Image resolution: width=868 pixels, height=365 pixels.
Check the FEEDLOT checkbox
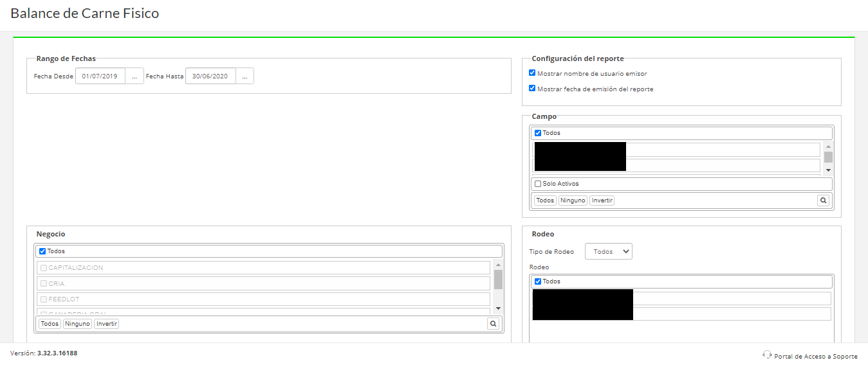click(x=44, y=299)
